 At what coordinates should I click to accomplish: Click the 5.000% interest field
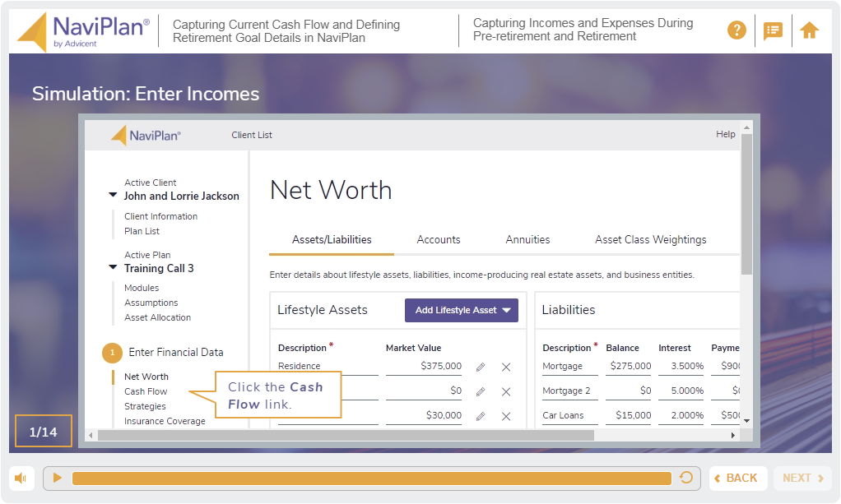pyautogui.click(x=681, y=391)
